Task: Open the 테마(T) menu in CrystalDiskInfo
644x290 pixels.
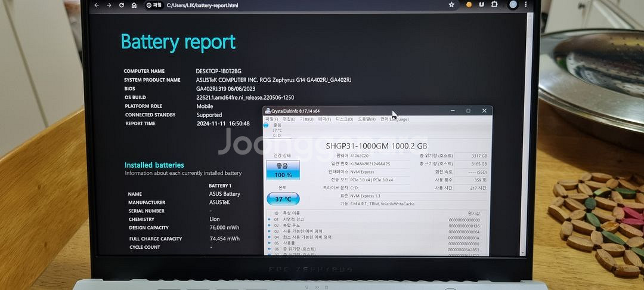Action: click(324, 119)
